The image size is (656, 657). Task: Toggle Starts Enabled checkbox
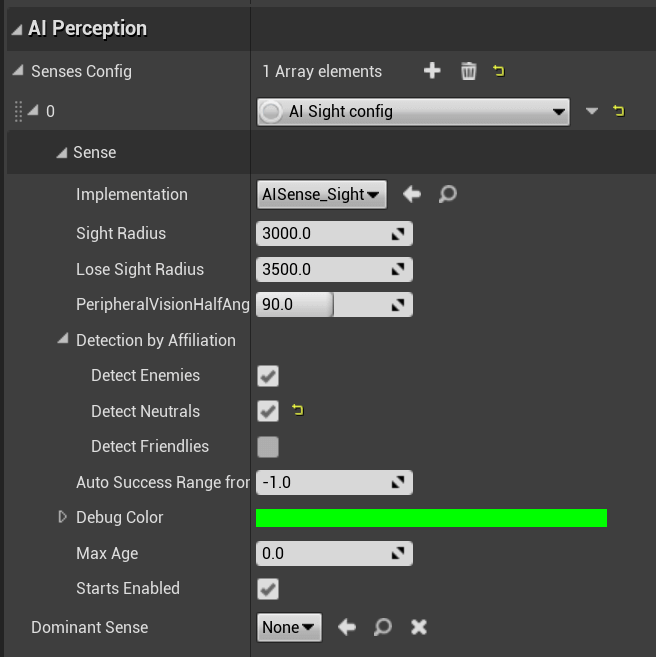(268, 589)
